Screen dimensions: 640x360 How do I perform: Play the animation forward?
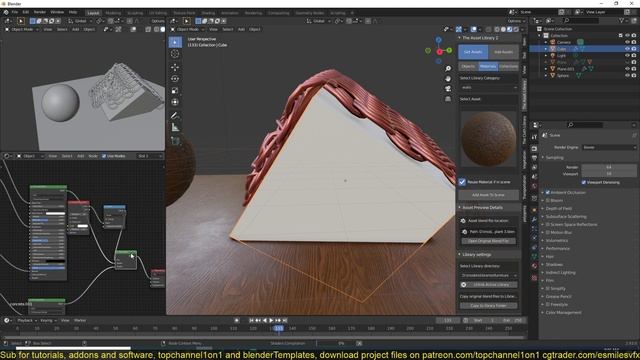click(271, 320)
